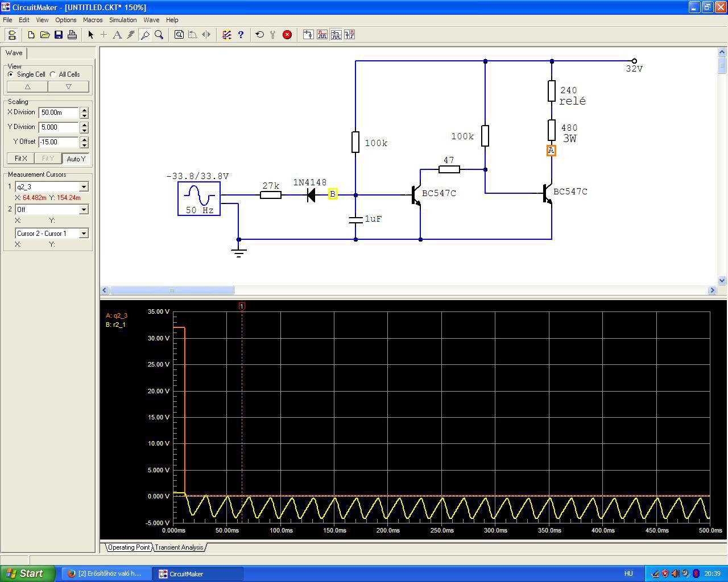The height and width of the screenshot is (582, 728).
Task: Open an existing circuit file
Action: click(45, 35)
